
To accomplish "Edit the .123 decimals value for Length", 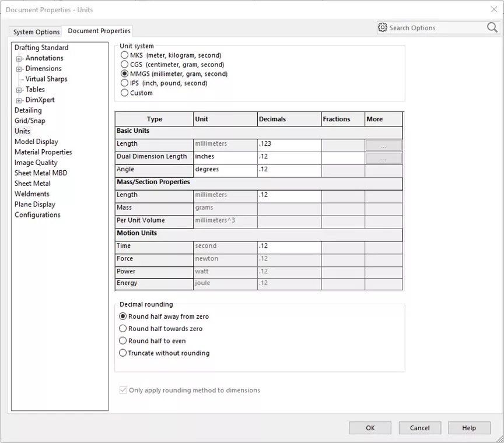I will [x=288, y=144].
